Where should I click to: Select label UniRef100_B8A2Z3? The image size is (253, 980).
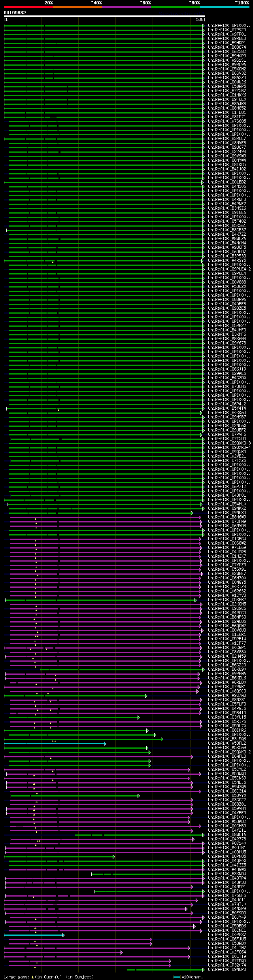point(227,78)
